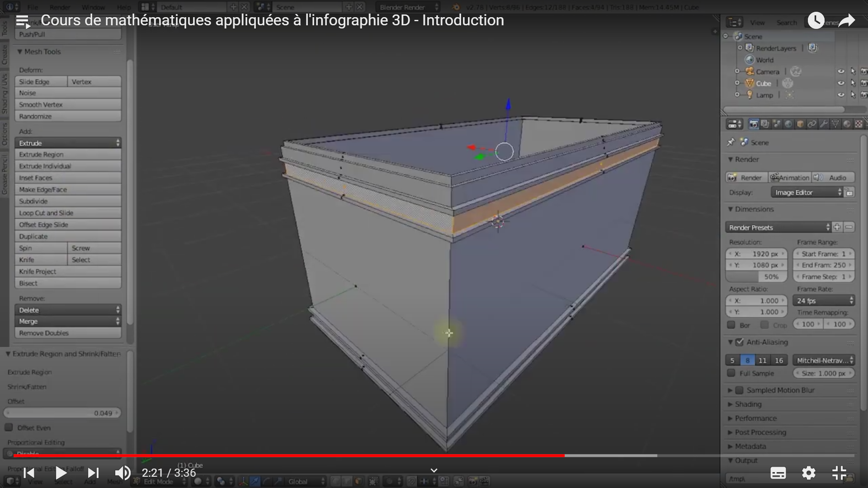Viewport: 868px width, 488px height.
Task: Open the share arrow icon
Action: click(x=847, y=20)
